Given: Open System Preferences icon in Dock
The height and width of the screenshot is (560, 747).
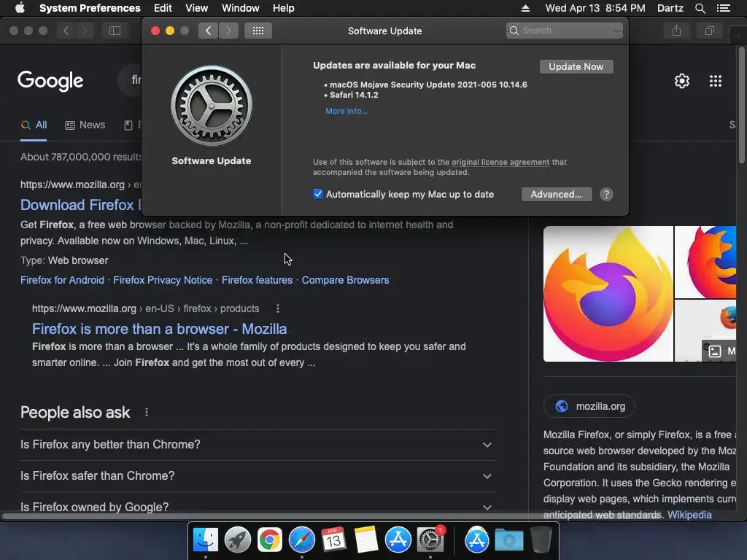Looking at the screenshot, I should pyautogui.click(x=430, y=540).
